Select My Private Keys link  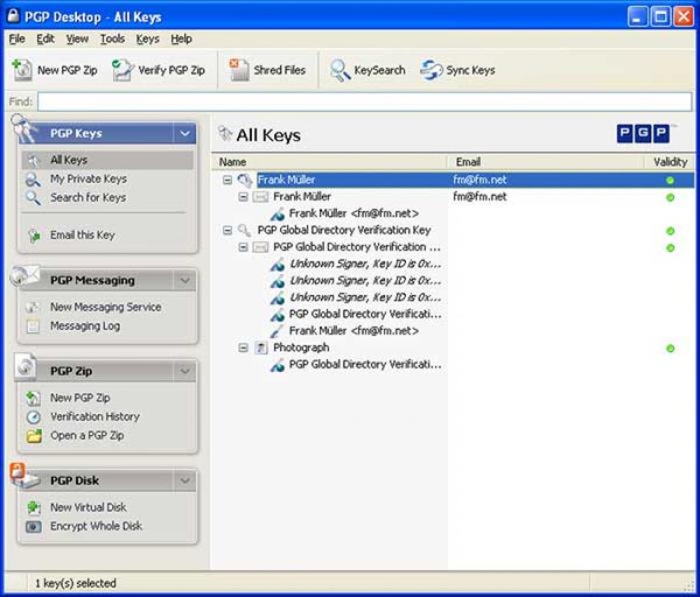pyautogui.click(x=89, y=179)
